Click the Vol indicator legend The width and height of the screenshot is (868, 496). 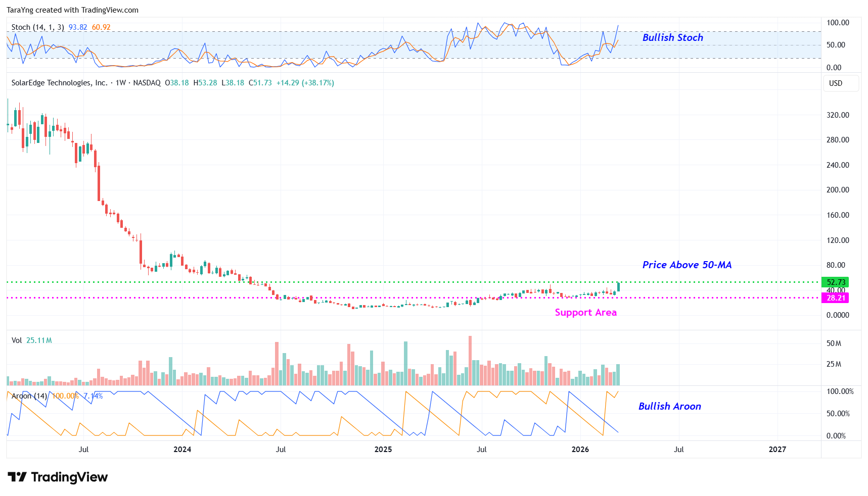[17, 340]
